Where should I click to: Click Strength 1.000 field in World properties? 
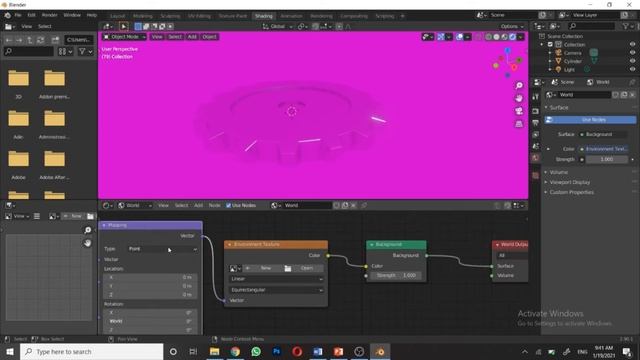[x=607, y=160]
